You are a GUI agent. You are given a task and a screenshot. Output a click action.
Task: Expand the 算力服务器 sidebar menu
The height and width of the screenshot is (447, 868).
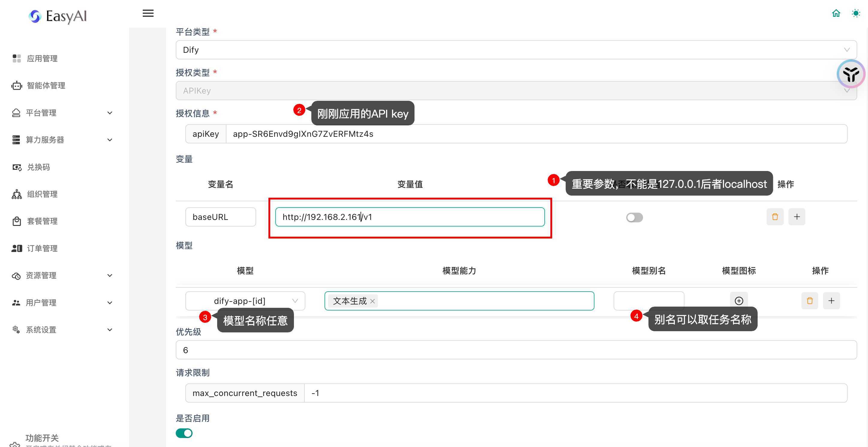pyautogui.click(x=62, y=140)
